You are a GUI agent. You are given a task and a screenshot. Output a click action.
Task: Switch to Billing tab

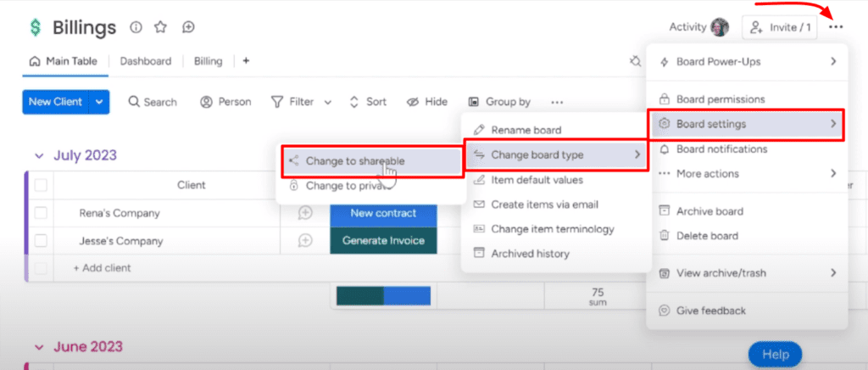pyautogui.click(x=209, y=61)
